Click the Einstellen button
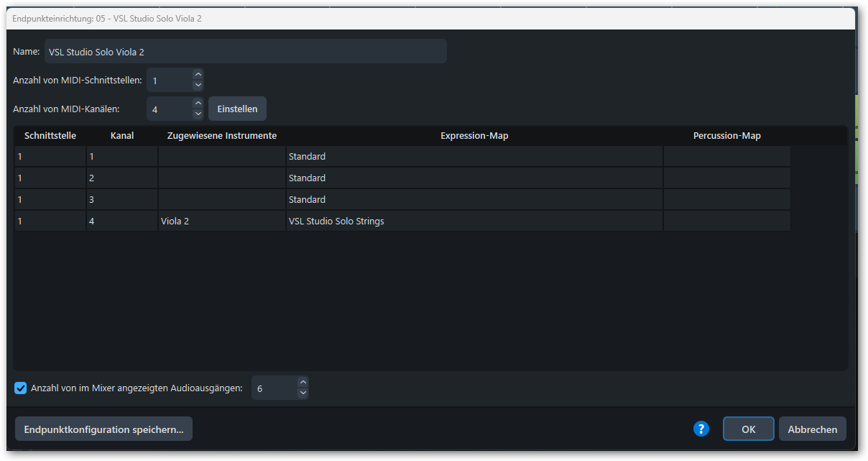This screenshot has width=868, height=461. [x=237, y=109]
